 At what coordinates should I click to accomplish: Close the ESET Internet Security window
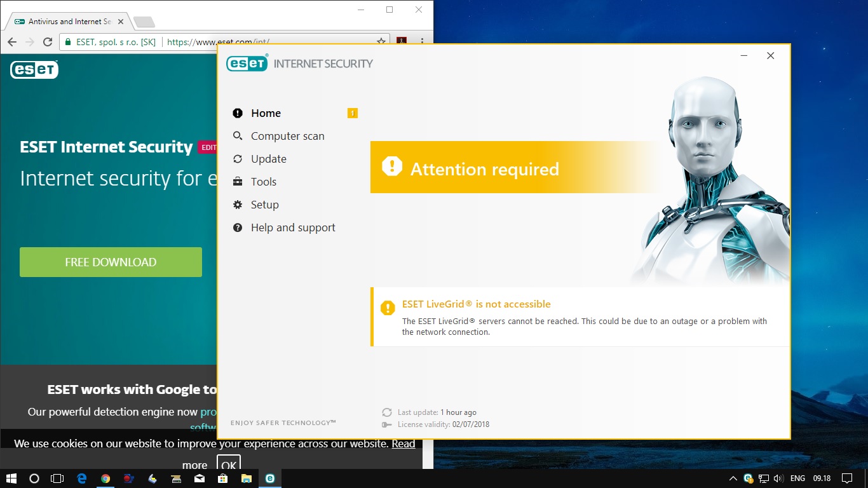coord(770,56)
